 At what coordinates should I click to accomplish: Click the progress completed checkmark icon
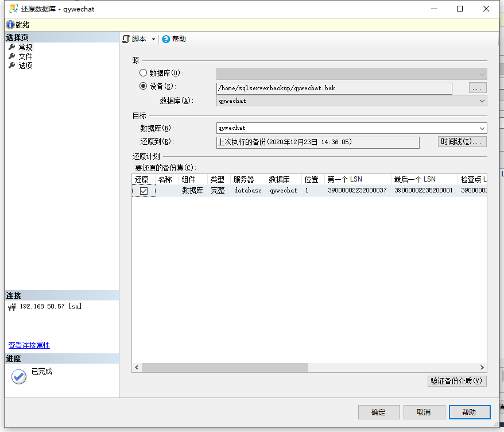pos(19,376)
